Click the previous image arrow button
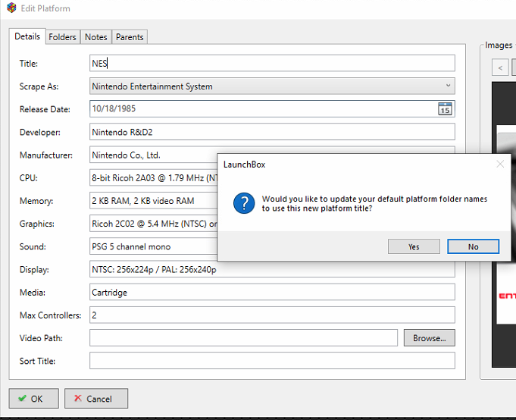This screenshot has width=516, height=420. [x=500, y=67]
